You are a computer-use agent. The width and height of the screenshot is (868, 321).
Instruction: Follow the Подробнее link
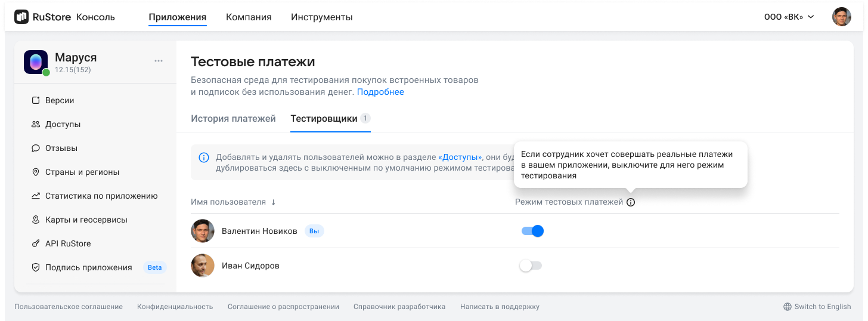click(380, 92)
